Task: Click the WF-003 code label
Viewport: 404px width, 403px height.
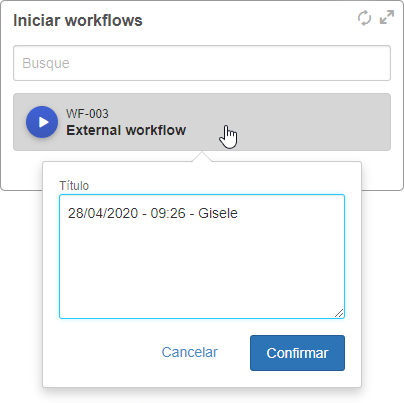Action: point(87,114)
